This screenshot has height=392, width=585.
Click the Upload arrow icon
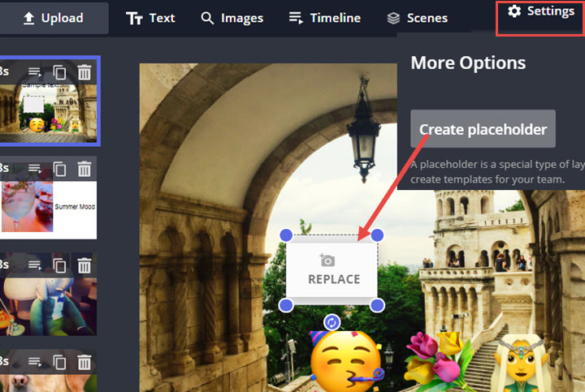(28, 18)
